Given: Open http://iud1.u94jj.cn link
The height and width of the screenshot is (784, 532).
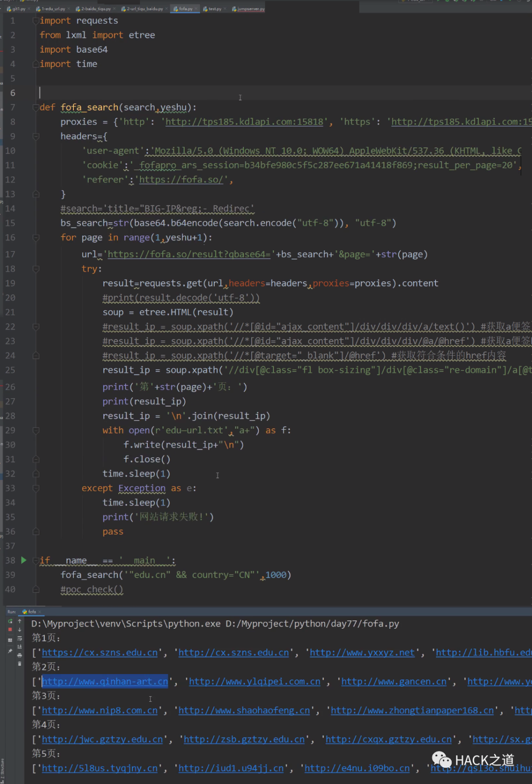Looking at the screenshot, I should 231,768.
